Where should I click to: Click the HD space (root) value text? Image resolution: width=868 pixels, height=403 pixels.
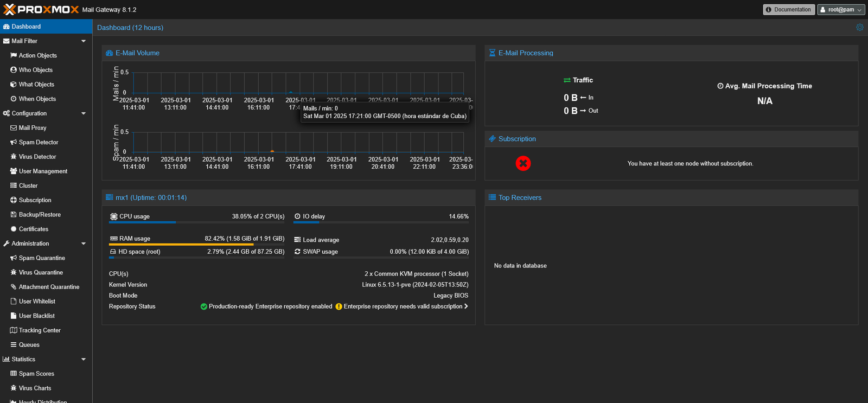click(246, 252)
